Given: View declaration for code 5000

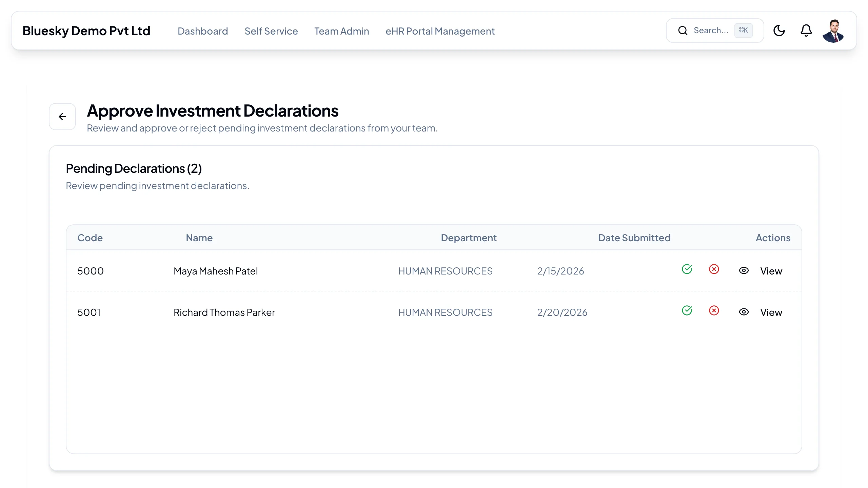Looking at the screenshot, I should coord(771,271).
